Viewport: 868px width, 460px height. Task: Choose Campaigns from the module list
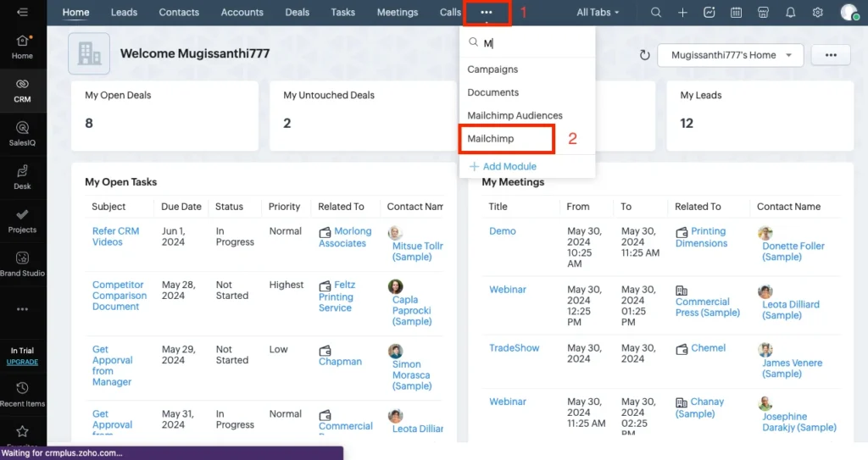(492, 69)
